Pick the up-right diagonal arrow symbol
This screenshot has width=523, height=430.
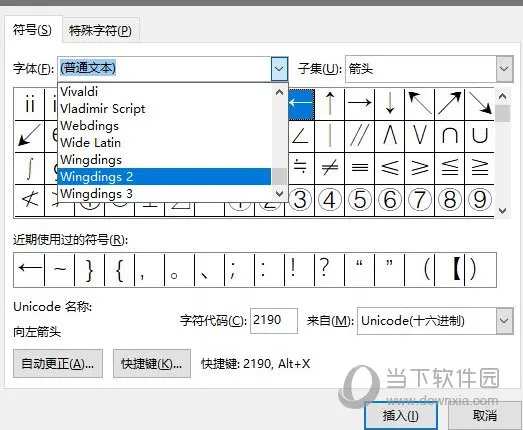(450, 104)
